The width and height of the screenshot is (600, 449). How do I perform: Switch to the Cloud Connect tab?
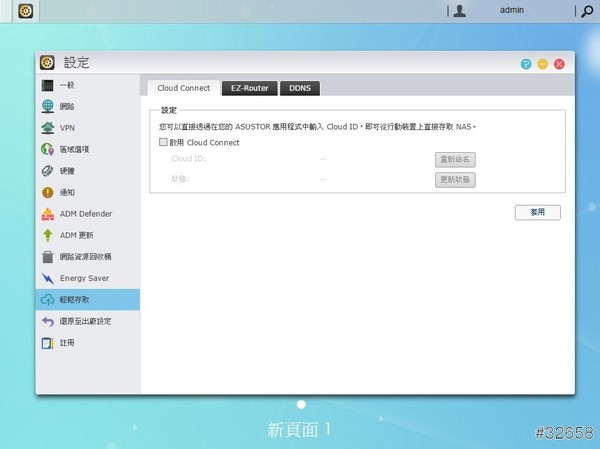click(184, 88)
